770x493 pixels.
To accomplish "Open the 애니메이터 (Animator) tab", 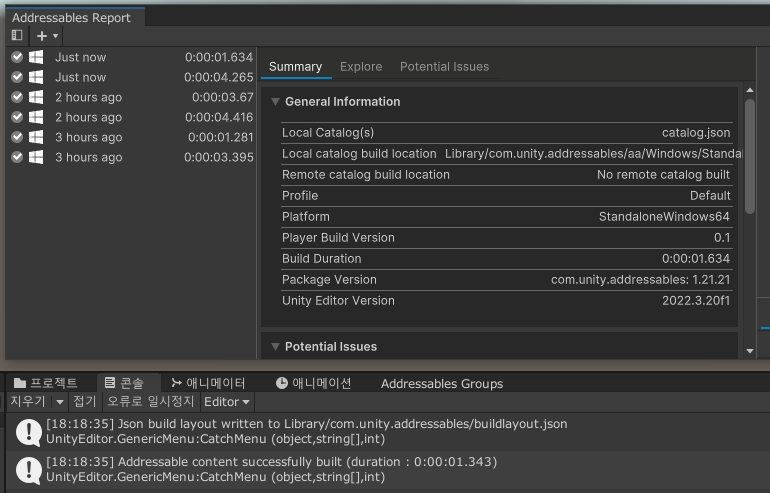I will click(x=208, y=383).
